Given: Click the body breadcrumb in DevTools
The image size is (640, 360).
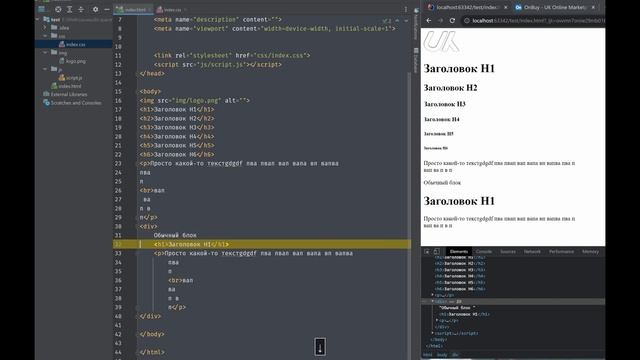Looking at the screenshot, I should tap(442, 355).
